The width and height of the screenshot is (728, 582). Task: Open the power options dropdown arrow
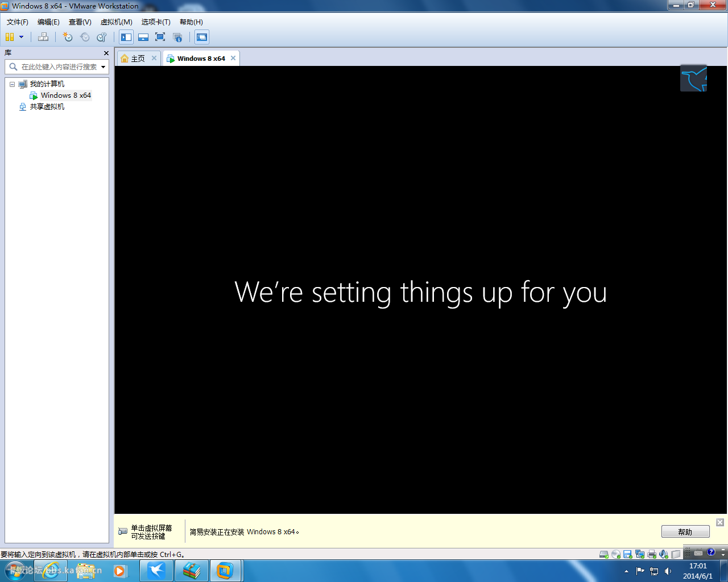[x=22, y=37]
